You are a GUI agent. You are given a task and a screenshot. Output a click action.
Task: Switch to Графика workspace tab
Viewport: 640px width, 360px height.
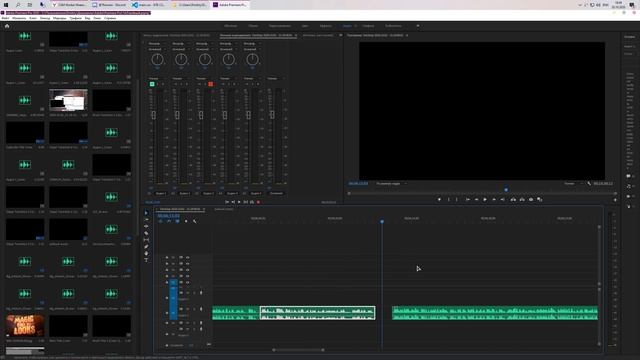coord(368,26)
